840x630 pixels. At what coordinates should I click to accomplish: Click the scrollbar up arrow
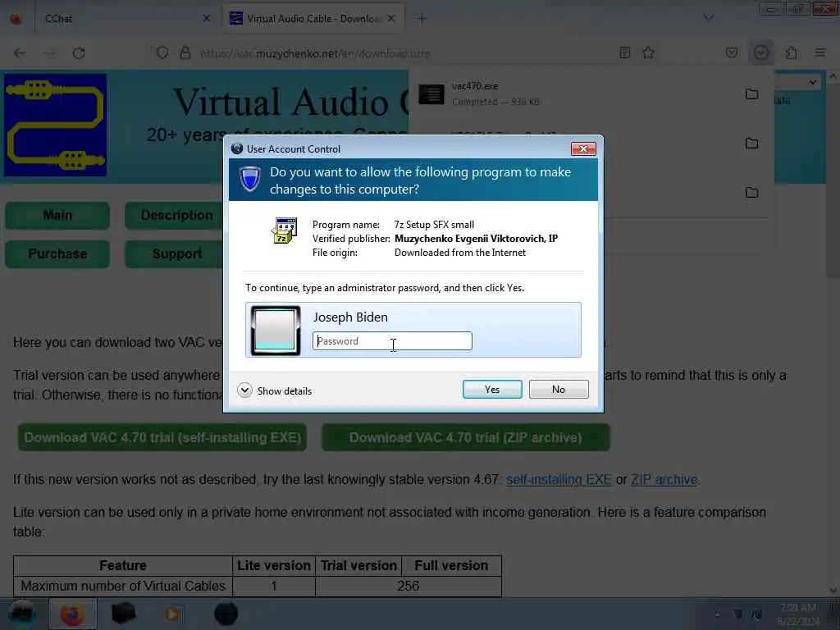833,76
